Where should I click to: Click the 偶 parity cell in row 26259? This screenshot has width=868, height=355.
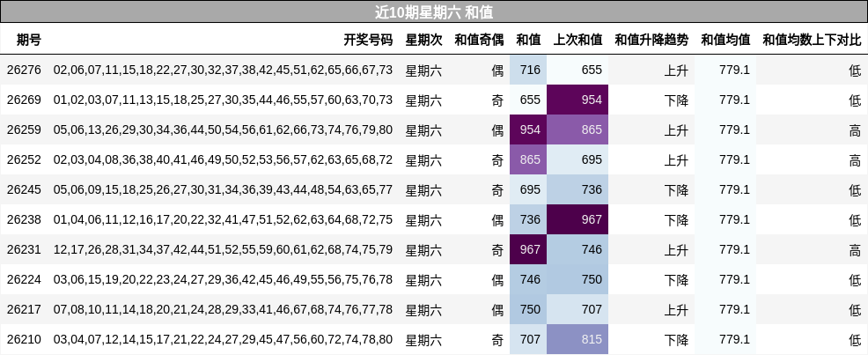click(497, 130)
